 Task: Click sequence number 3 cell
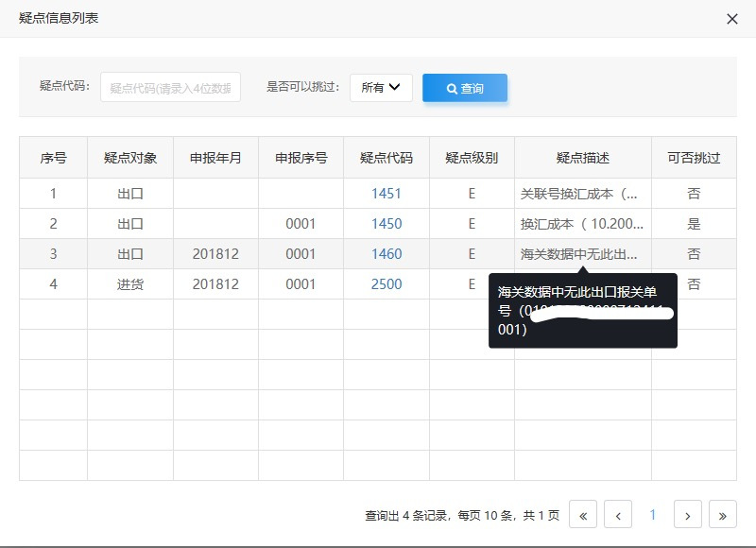pos(54,254)
